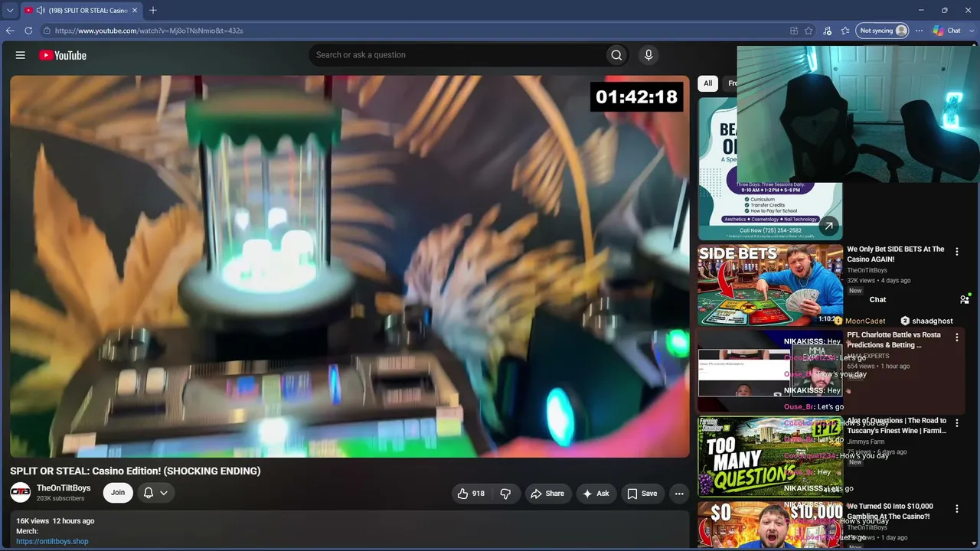The height and width of the screenshot is (551, 980).
Task: Open a new browser tab
Action: [x=153, y=11]
